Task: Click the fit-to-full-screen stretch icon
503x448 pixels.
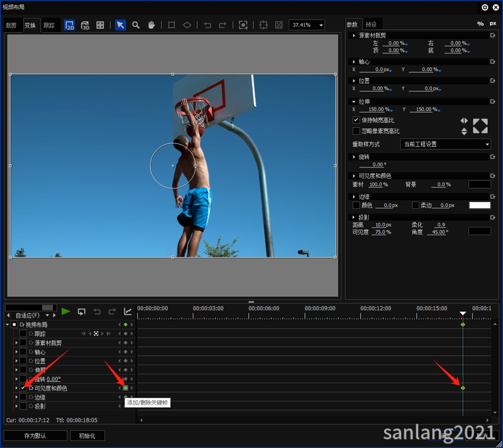Action: (x=480, y=126)
